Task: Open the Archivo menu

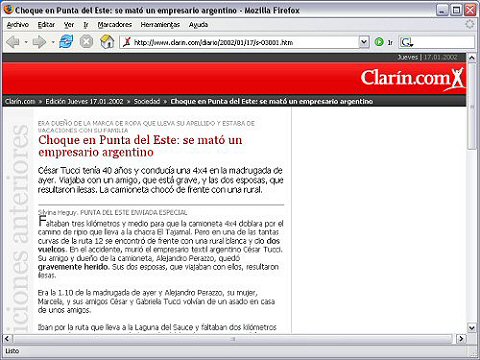Action: [x=18, y=25]
